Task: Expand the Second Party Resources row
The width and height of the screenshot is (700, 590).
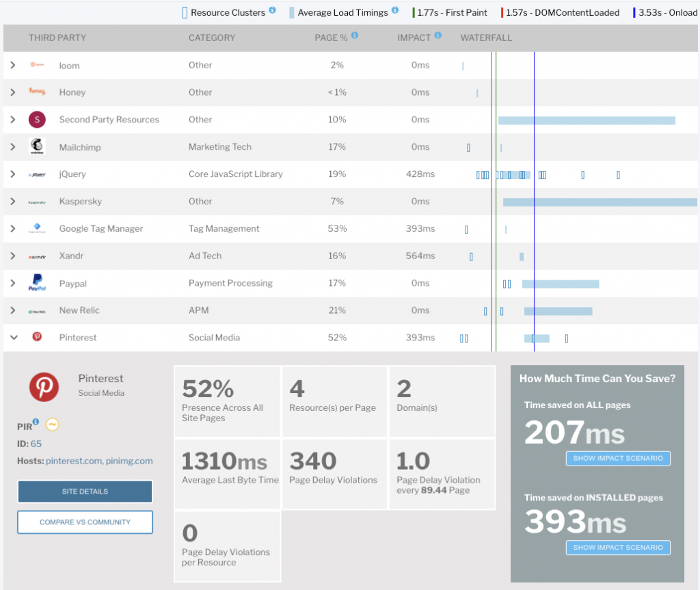Action: tap(13, 120)
